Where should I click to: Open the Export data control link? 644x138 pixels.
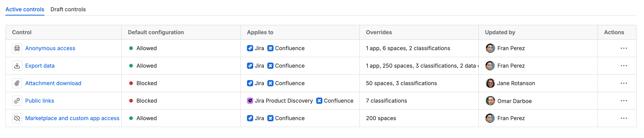point(40,66)
